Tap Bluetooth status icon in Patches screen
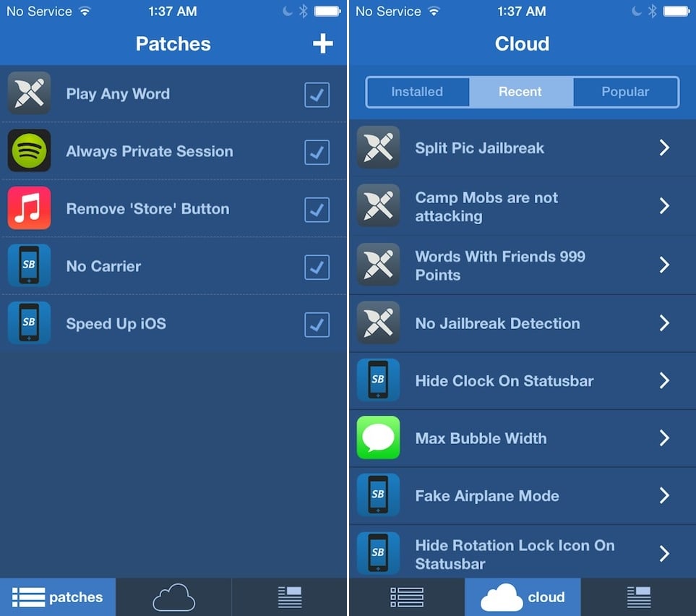This screenshot has height=616, width=696. (303, 11)
